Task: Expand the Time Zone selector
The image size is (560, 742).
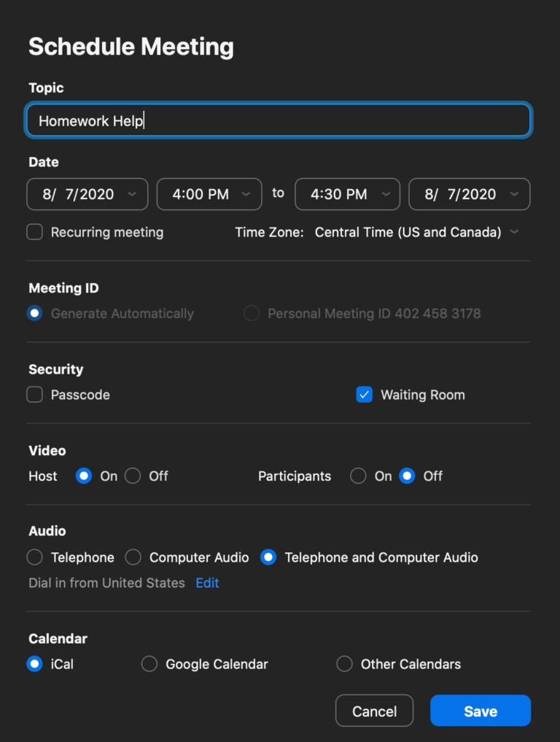Action: pyautogui.click(x=416, y=232)
